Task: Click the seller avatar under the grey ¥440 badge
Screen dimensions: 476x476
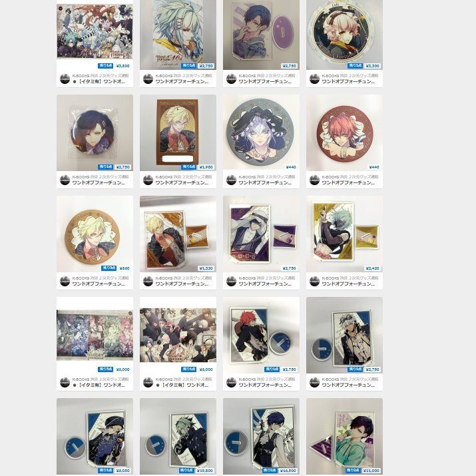Action: pyautogui.click(x=231, y=180)
